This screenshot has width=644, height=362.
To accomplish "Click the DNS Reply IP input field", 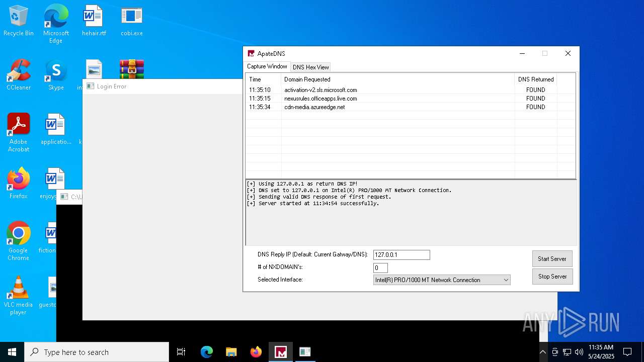I will 401,255.
